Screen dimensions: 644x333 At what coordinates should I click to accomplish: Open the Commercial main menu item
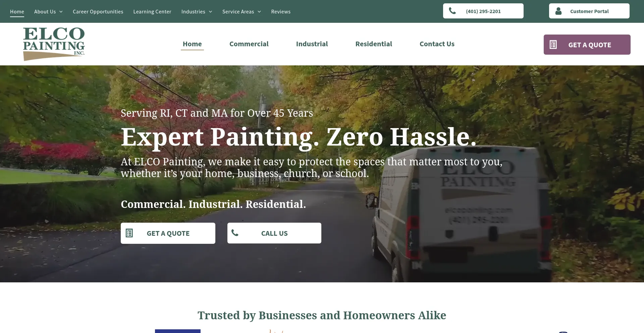tap(249, 44)
